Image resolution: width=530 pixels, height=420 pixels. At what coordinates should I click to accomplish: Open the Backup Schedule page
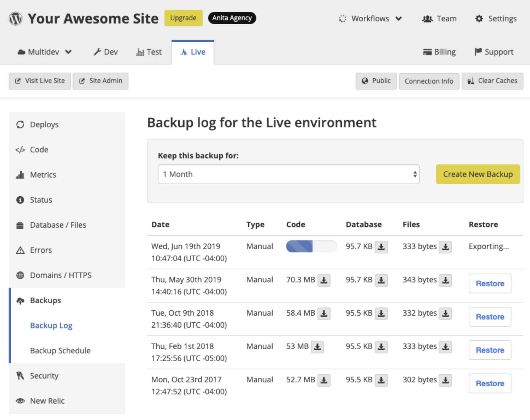tap(60, 350)
